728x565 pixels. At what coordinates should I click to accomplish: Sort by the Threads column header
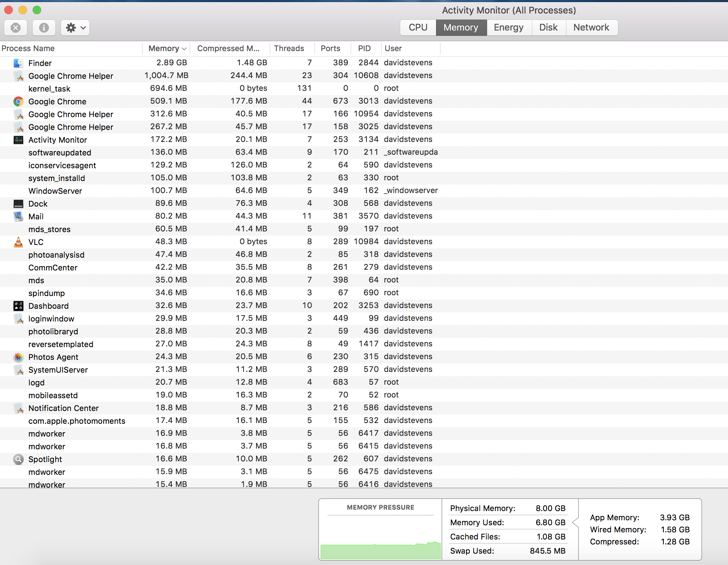(292, 49)
